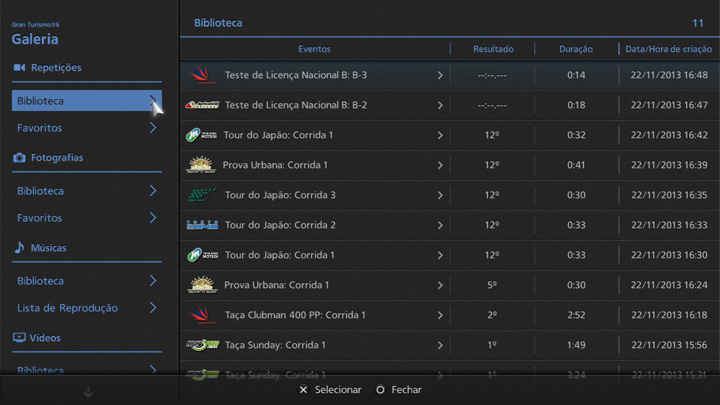Click the Músicas note icon

point(19,247)
